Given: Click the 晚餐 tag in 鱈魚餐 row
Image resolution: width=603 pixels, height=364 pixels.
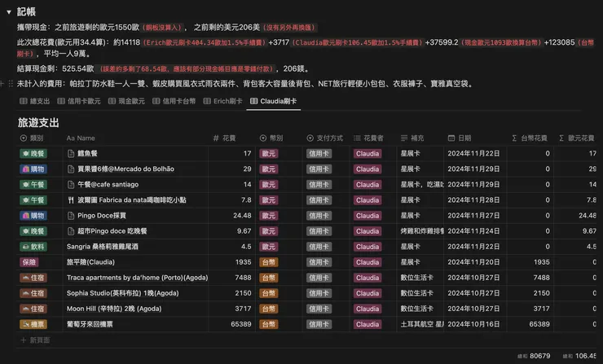Looking at the screenshot, I should tap(33, 154).
